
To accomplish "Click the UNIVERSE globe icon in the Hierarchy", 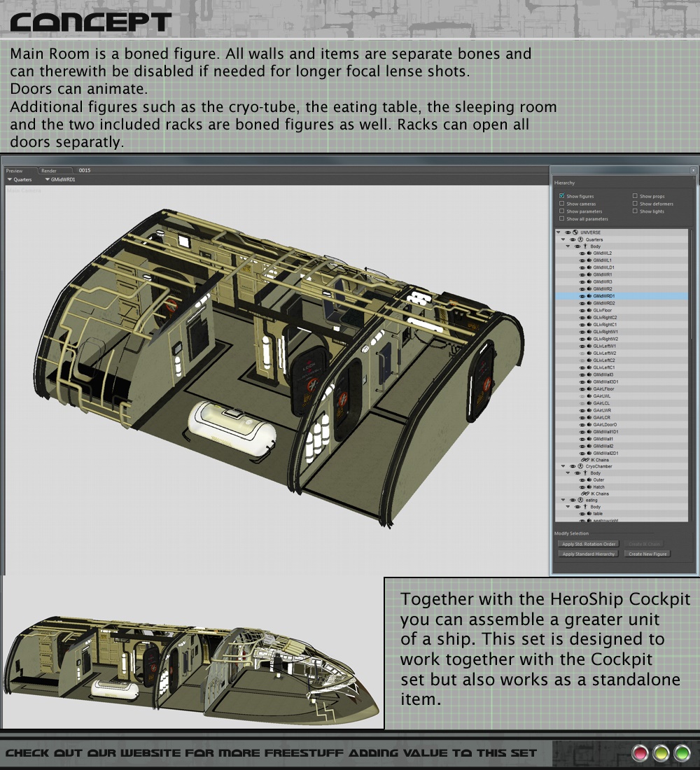I will coord(575,232).
